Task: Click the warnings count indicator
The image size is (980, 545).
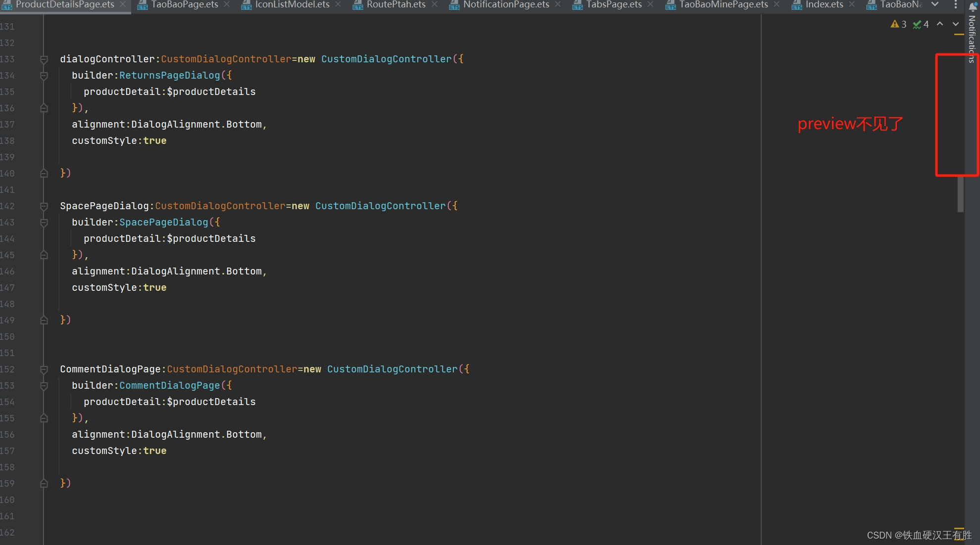Action: point(898,24)
